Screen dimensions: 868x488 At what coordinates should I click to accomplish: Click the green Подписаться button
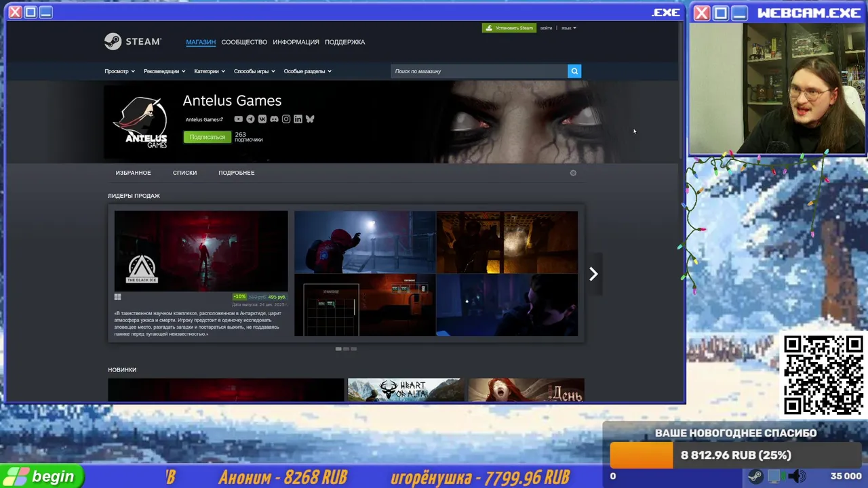pyautogui.click(x=207, y=137)
